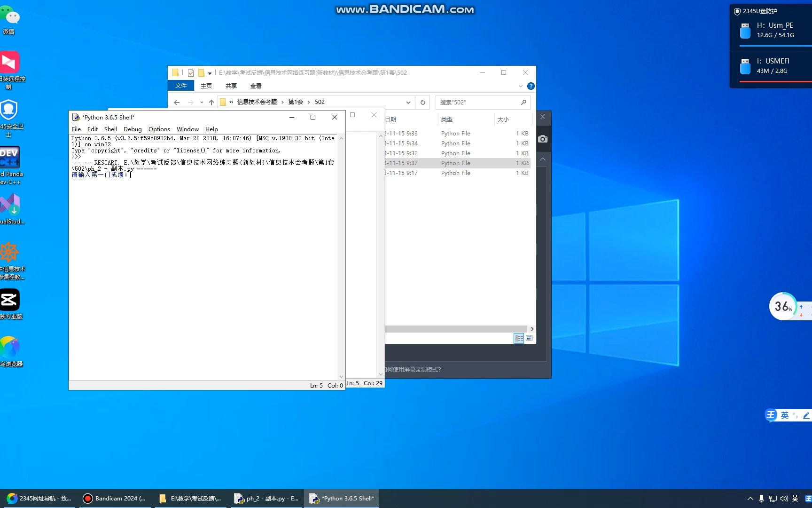Sort files by the 大小 column header

(x=503, y=119)
